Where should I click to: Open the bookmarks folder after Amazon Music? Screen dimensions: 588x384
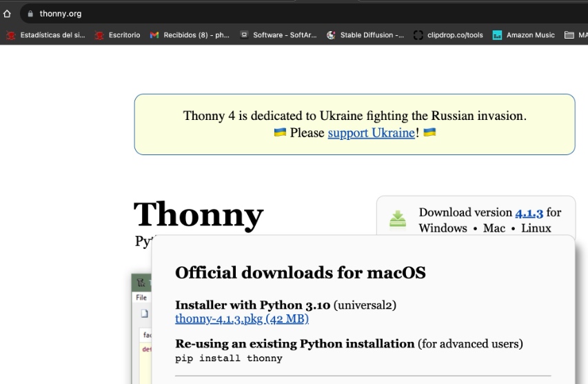pyautogui.click(x=576, y=35)
